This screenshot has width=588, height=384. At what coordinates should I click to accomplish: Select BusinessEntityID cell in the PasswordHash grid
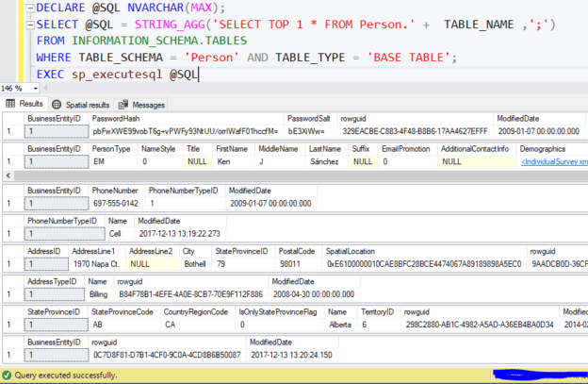(x=57, y=131)
